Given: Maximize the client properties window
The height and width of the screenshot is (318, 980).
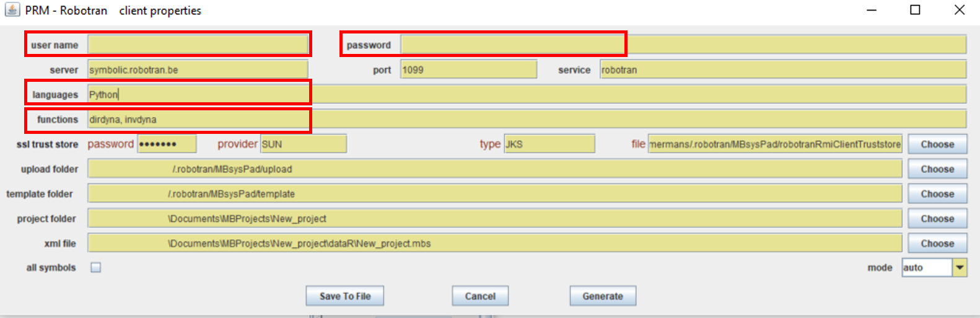Looking at the screenshot, I should pos(915,10).
